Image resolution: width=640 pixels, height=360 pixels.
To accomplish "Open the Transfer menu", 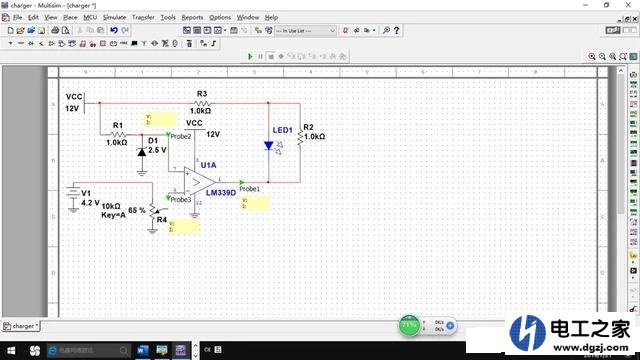I will click(x=143, y=18).
